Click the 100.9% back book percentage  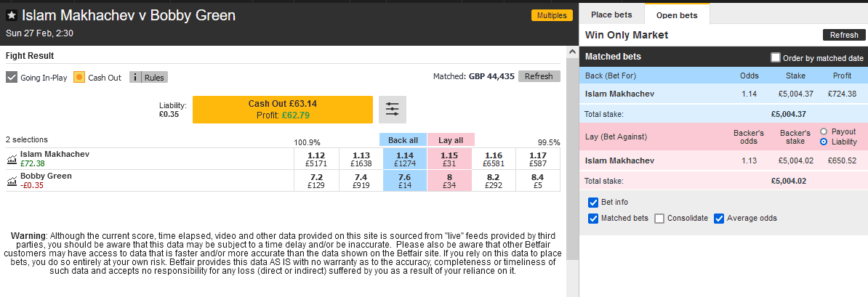(x=308, y=143)
